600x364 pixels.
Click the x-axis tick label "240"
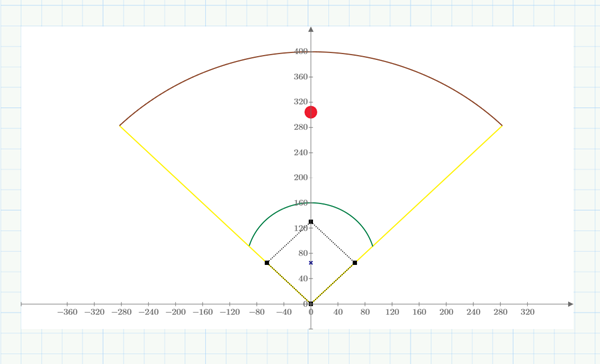pyautogui.click(x=473, y=312)
